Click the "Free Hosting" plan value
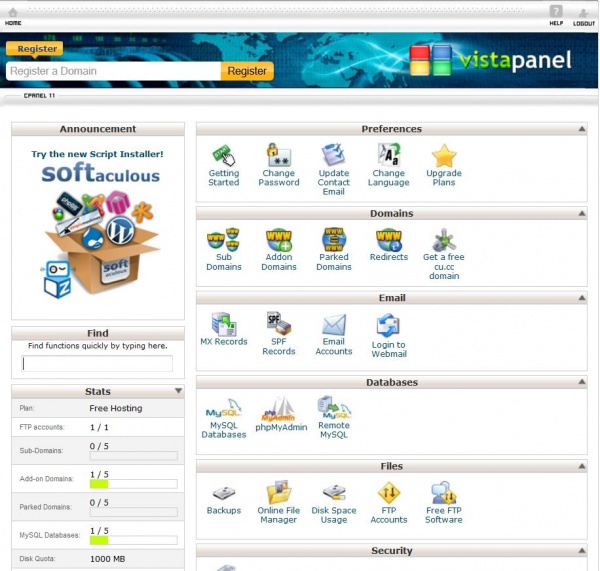Image resolution: width=600 pixels, height=571 pixels. (x=116, y=408)
